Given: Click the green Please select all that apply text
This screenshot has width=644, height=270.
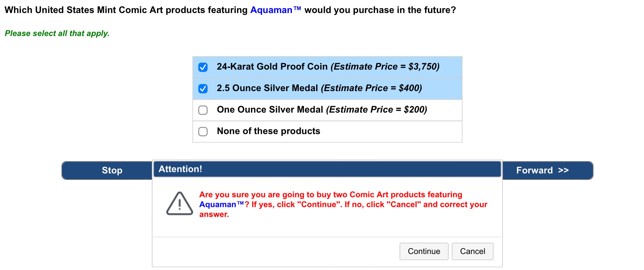Looking at the screenshot, I should coord(57,33).
